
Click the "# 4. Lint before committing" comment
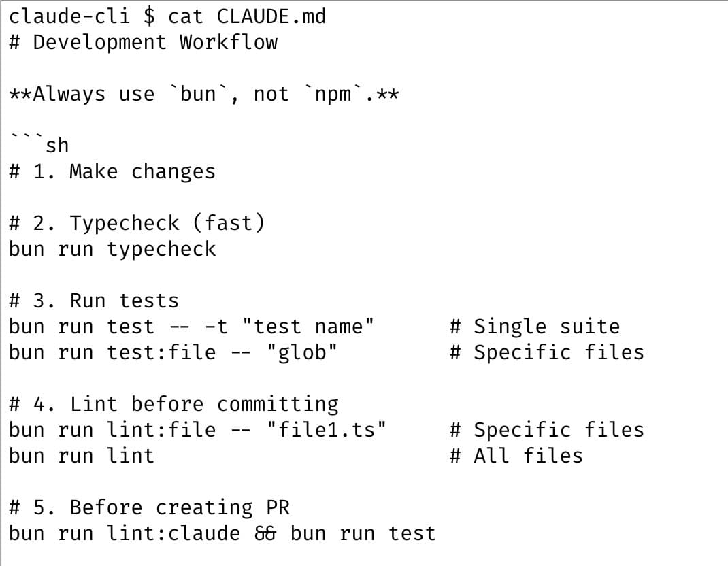tap(173, 404)
